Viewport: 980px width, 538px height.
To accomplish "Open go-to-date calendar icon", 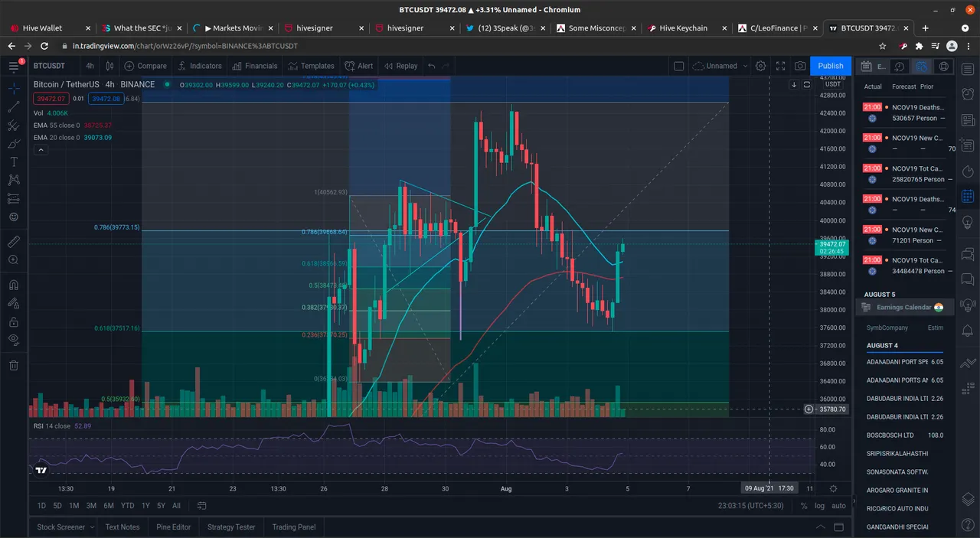I will (201, 505).
